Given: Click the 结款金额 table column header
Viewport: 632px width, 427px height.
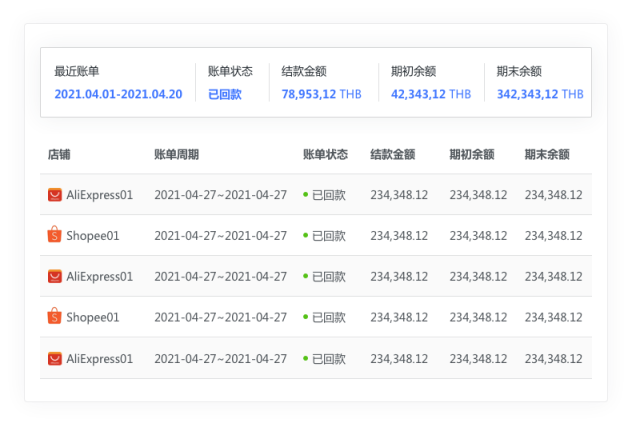Looking at the screenshot, I should pos(392,155).
